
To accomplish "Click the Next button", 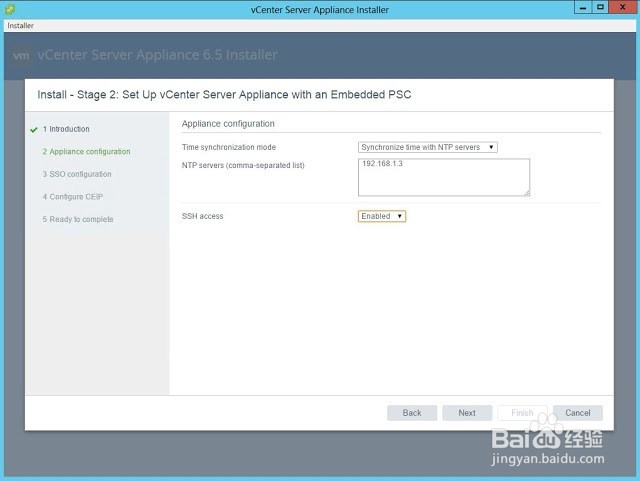I will pos(467,413).
